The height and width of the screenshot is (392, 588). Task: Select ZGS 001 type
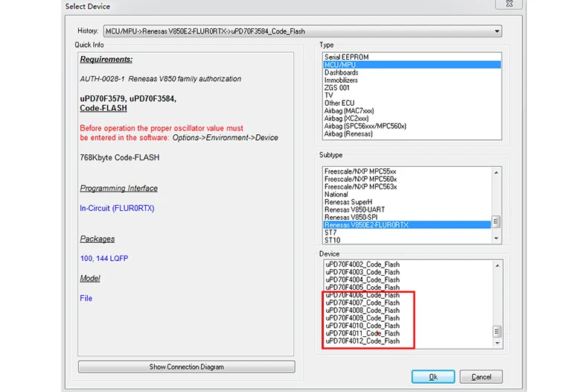coord(412,87)
